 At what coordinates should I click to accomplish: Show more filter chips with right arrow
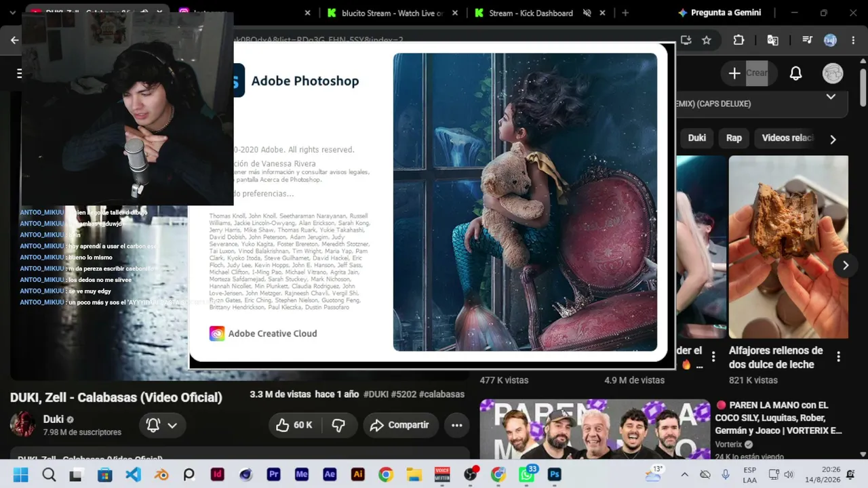click(833, 139)
